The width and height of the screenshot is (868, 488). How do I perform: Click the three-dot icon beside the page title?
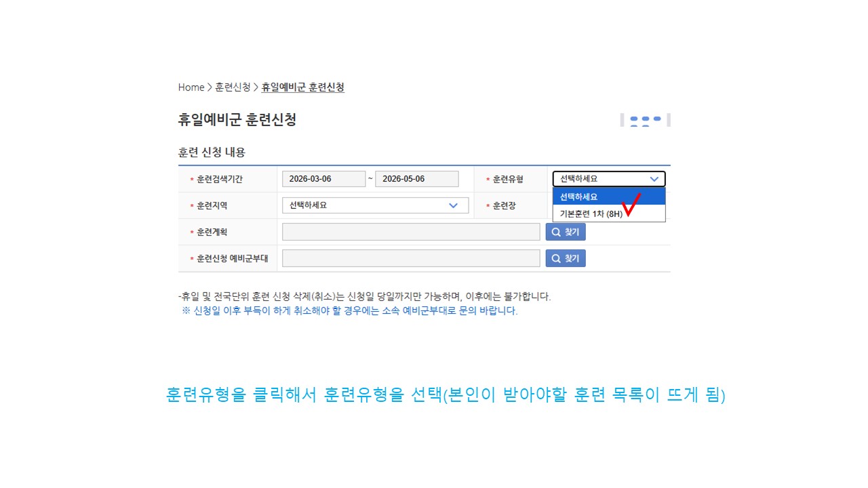click(x=645, y=121)
